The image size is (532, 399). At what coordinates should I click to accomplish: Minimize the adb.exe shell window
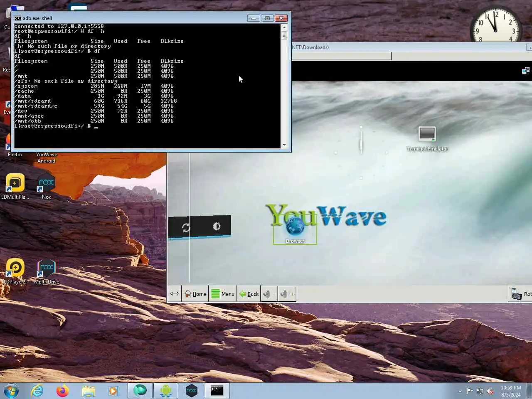tap(254, 18)
